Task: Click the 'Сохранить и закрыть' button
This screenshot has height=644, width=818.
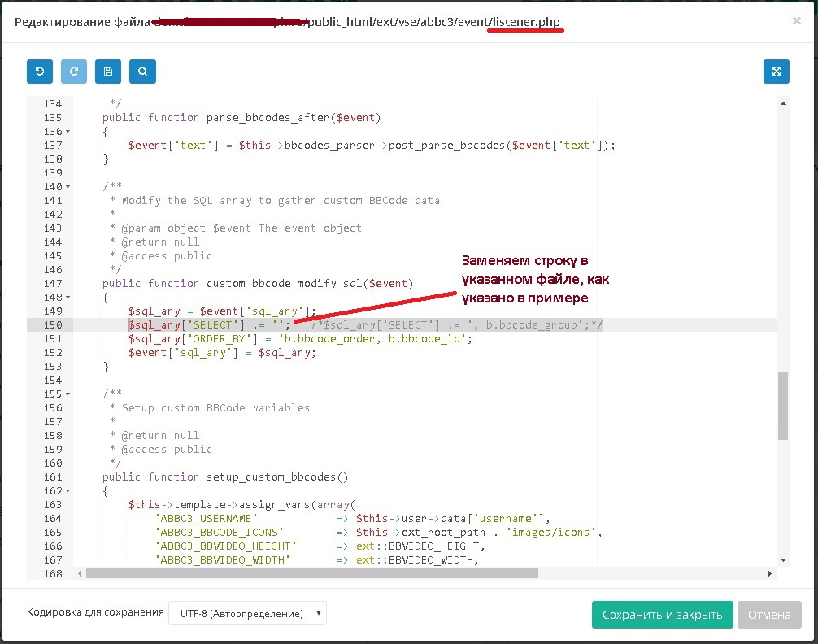Action: (x=662, y=615)
